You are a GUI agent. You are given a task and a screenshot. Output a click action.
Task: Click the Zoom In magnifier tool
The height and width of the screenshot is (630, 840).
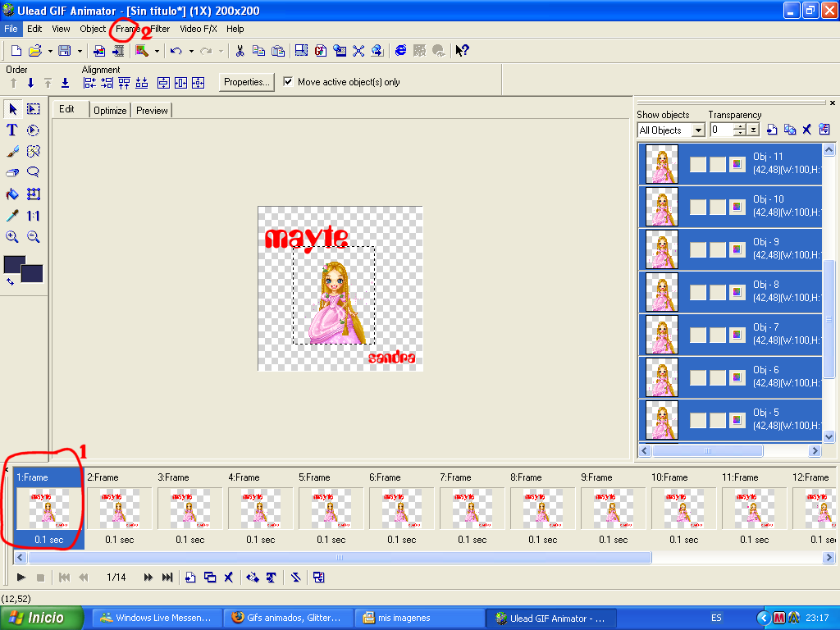pyautogui.click(x=12, y=237)
